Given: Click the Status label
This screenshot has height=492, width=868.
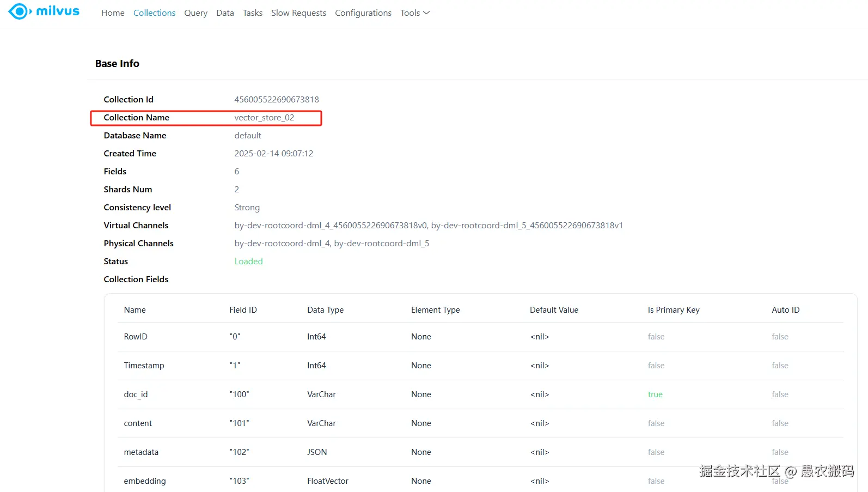Looking at the screenshot, I should pyautogui.click(x=115, y=261).
